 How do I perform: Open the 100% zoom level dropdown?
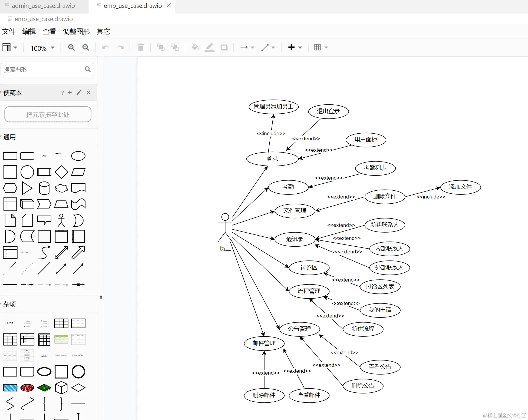coord(42,48)
